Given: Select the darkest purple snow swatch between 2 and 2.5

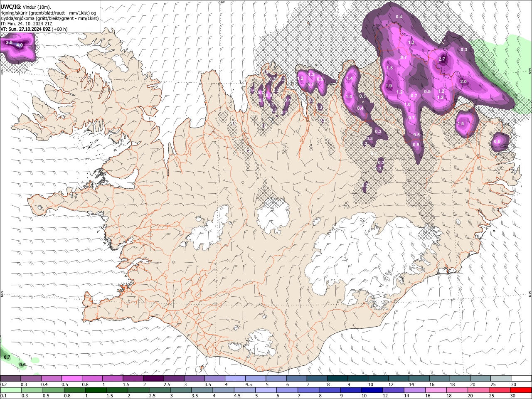Looking at the screenshot, I should pyautogui.click(x=153, y=378).
